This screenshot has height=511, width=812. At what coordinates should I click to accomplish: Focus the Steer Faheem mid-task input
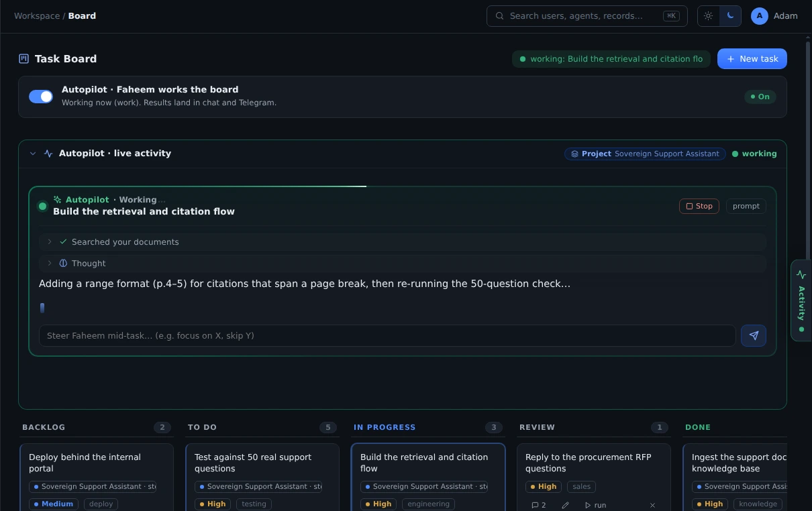(x=387, y=336)
